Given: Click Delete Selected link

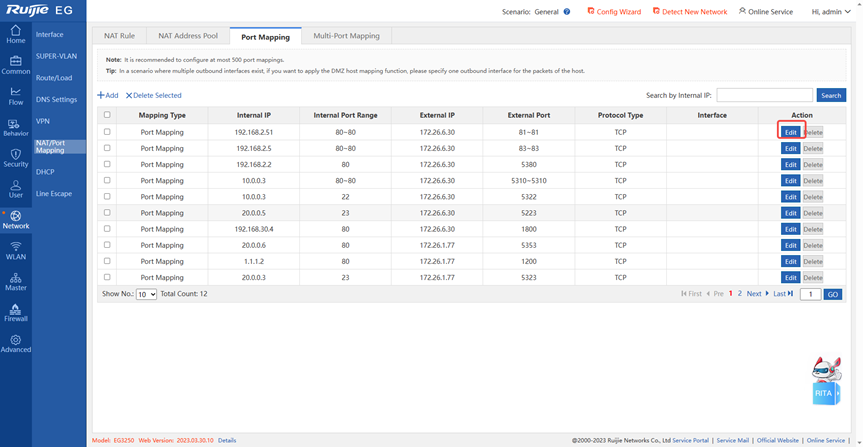Looking at the screenshot, I should coord(154,95).
